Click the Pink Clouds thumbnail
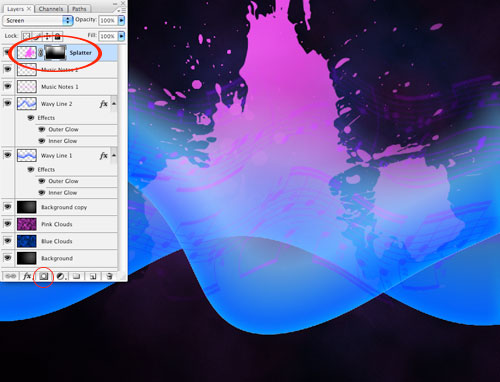 pyautogui.click(x=27, y=224)
